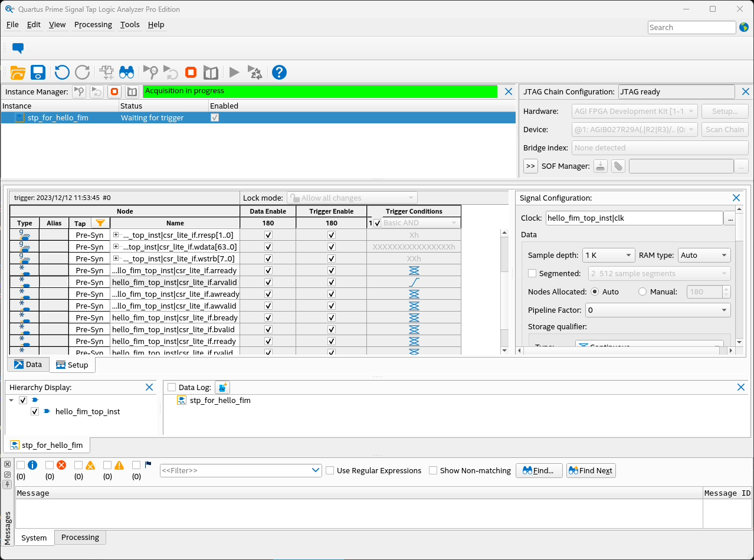Open Help with the blue question mark icon

(x=279, y=73)
